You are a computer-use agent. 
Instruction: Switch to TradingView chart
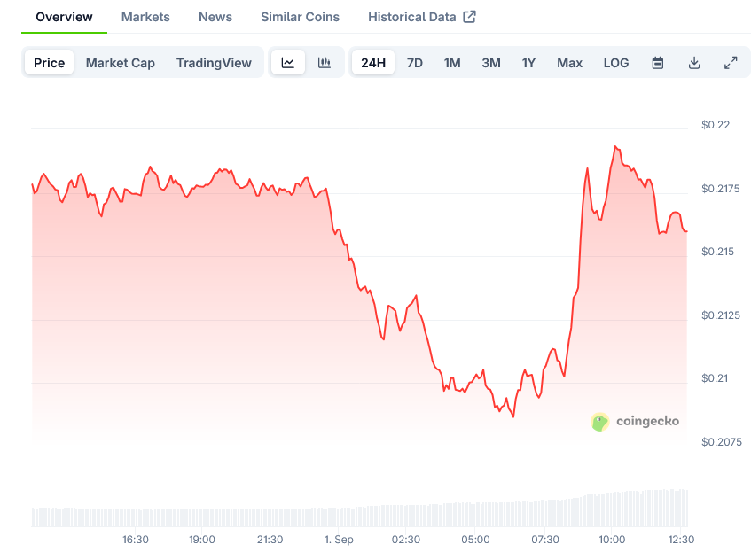(x=214, y=63)
